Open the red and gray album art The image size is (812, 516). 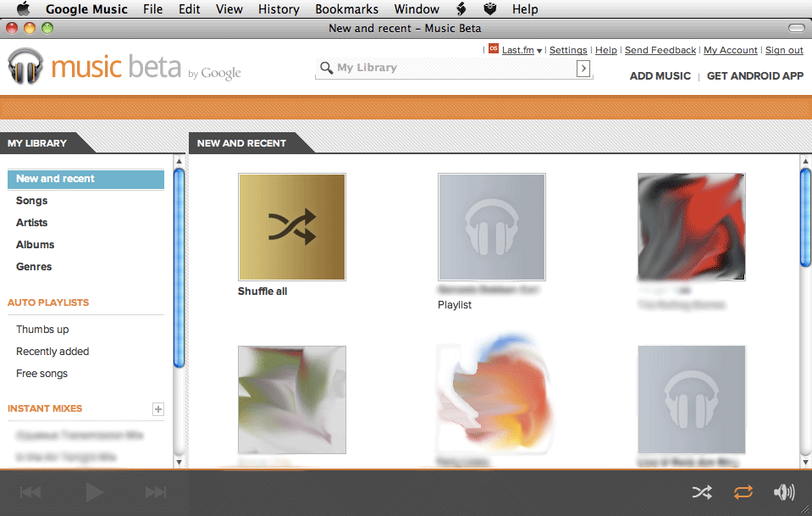coord(691,227)
